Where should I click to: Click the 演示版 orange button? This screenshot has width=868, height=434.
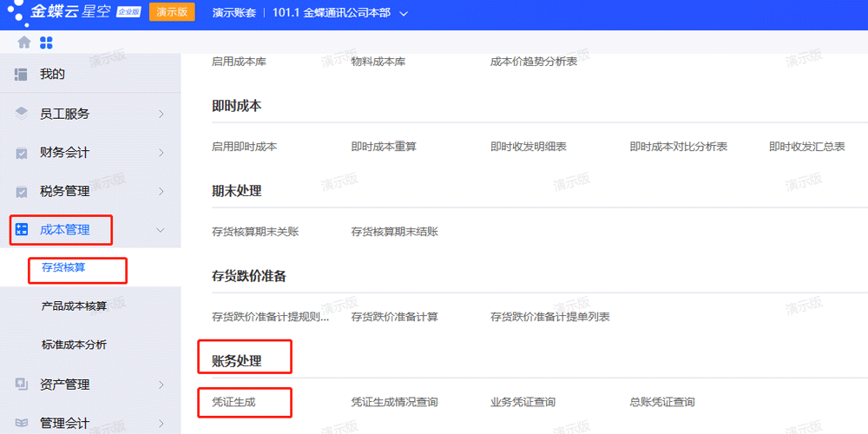coord(172,12)
